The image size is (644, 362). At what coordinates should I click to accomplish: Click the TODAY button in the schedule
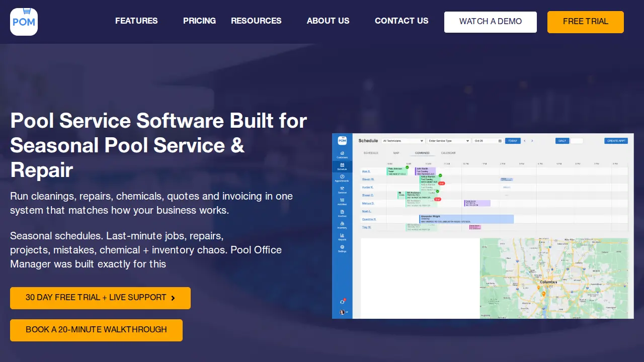click(513, 141)
